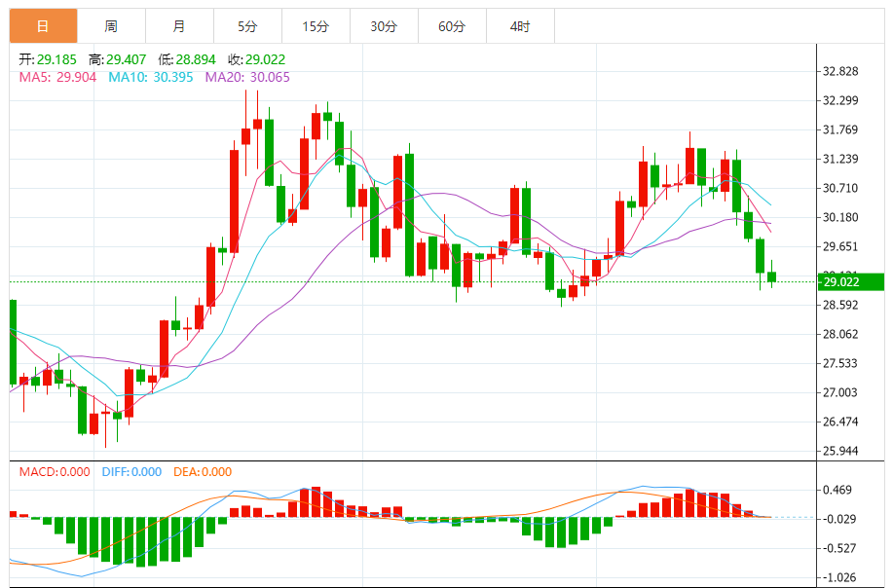Switch to the 月 monthly tab

coord(179,26)
